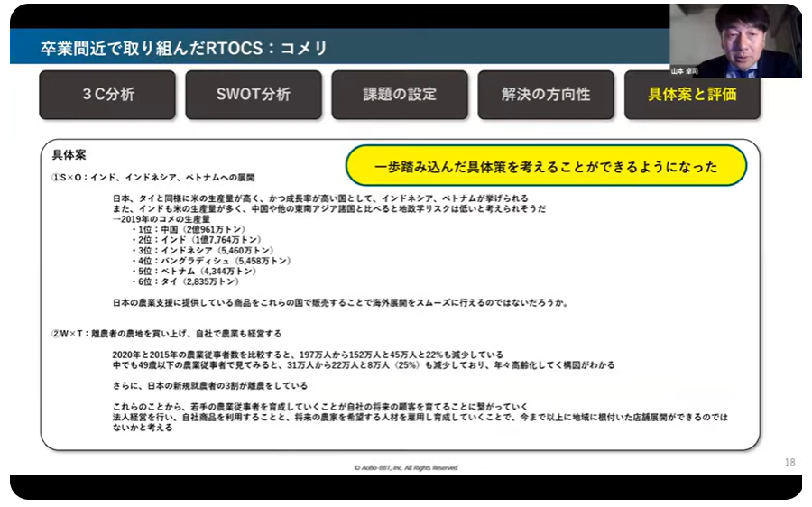Select the highlighted 具体案と評価 step box
812x507 pixels.
point(692,94)
